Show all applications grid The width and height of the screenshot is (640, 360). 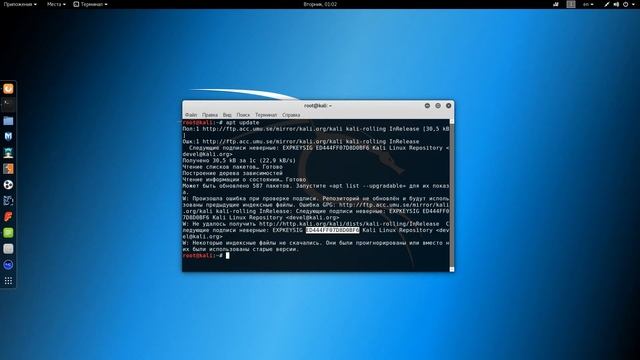point(8,280)
